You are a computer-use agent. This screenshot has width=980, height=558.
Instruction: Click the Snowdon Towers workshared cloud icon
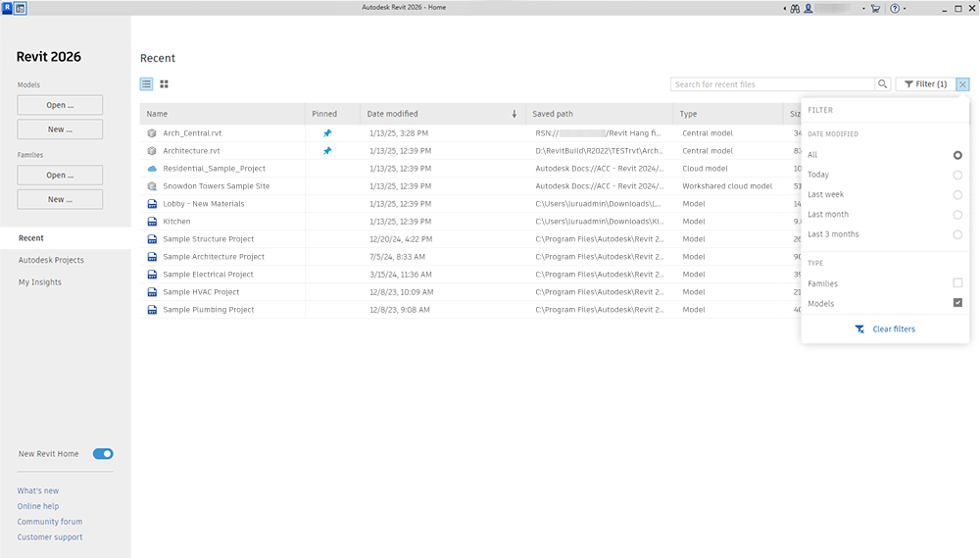[152, 185]
